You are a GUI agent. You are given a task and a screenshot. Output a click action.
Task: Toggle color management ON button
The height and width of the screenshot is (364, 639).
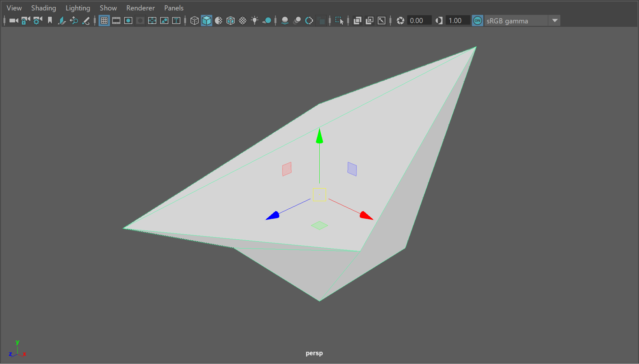[477, 21]
